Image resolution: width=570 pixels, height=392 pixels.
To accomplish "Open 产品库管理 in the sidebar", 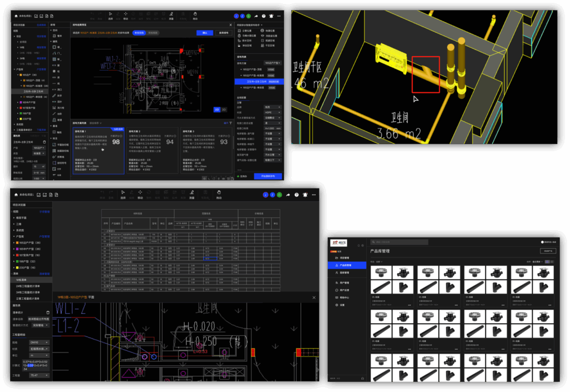I will point(347,266).
